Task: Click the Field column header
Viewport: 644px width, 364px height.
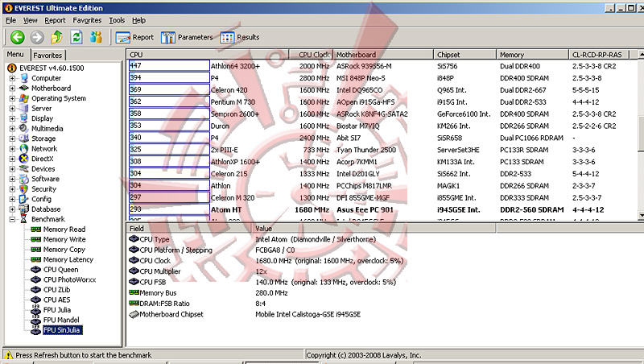Action: point(189,229)
